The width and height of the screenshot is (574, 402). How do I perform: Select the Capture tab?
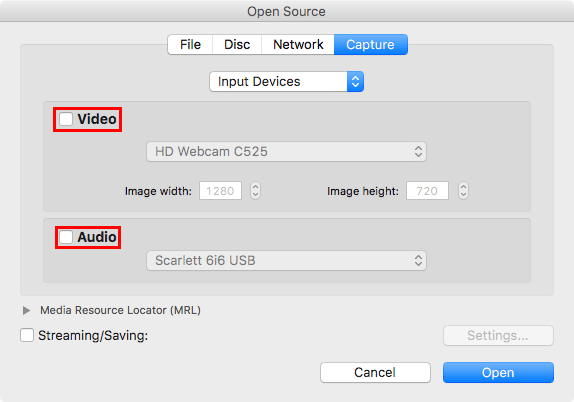click(370, 45)
